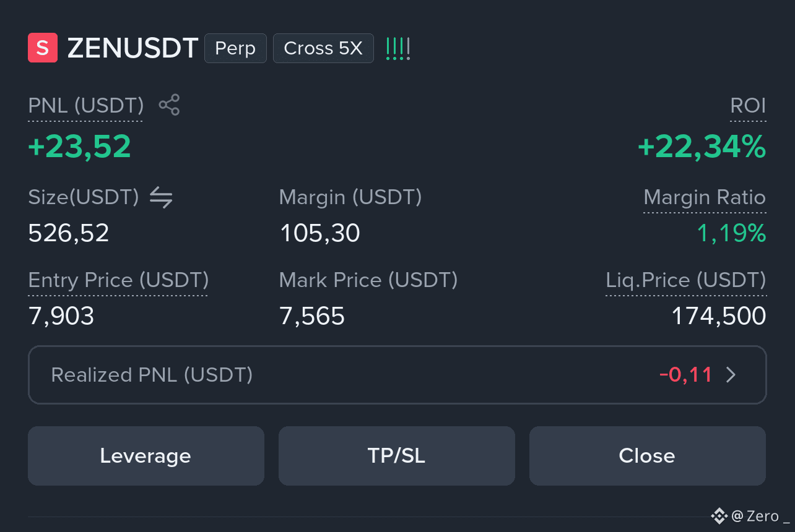Click the red S short-position badge
This screenshot has height=532, width=795.
coord(43,48)
